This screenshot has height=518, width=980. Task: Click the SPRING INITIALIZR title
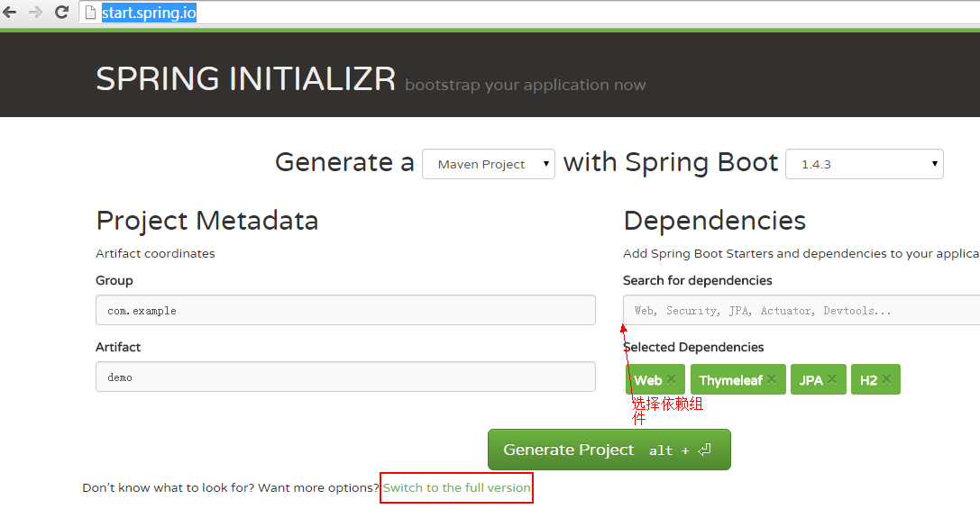[245, 78]
